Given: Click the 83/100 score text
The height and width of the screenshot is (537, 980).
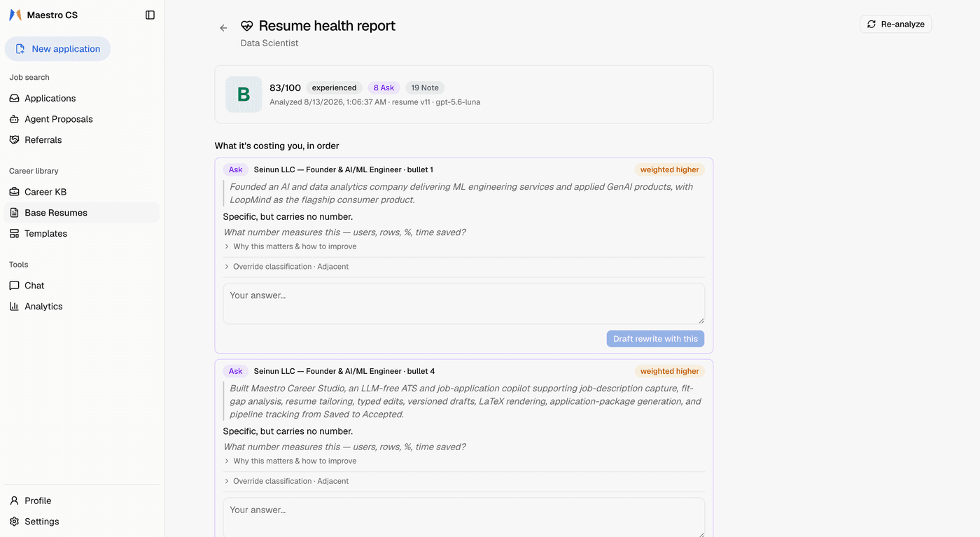Looking at the screenshot, I should coord(285,88).
